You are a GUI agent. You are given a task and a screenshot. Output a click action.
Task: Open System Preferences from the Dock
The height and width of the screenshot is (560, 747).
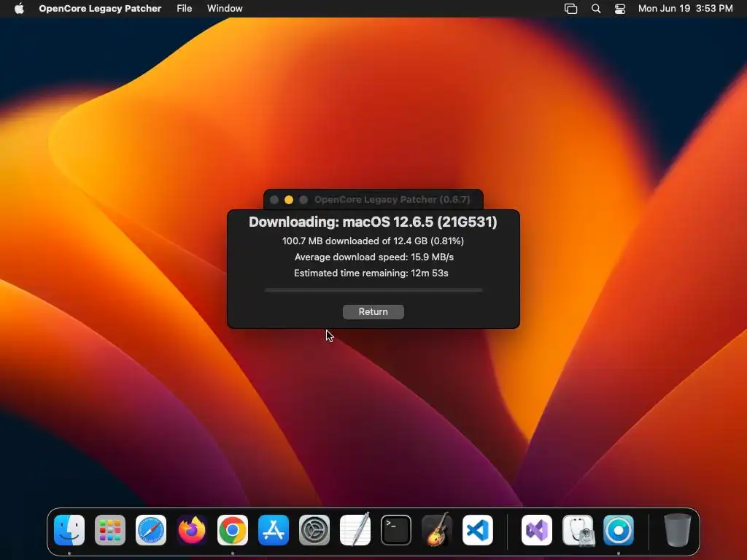click(314, 530)
